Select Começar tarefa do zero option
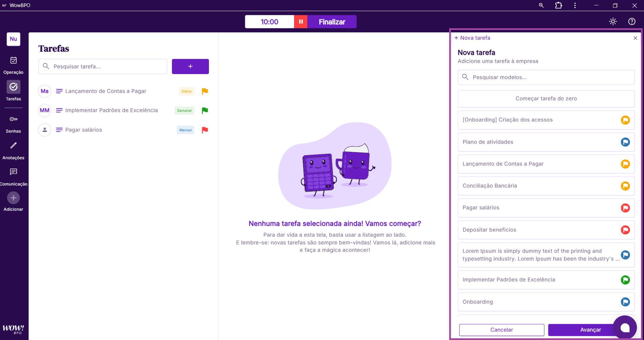 pos(546,99)
